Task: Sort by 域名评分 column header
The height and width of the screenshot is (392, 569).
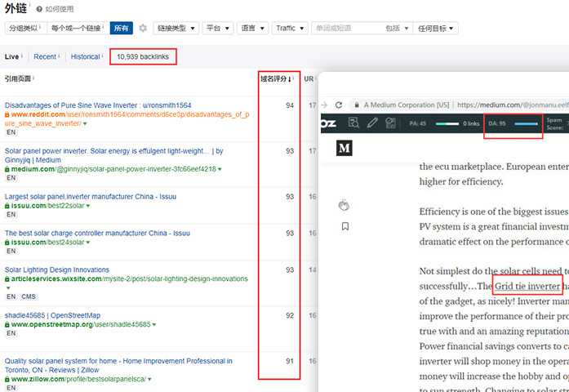Action: point(276,78)
